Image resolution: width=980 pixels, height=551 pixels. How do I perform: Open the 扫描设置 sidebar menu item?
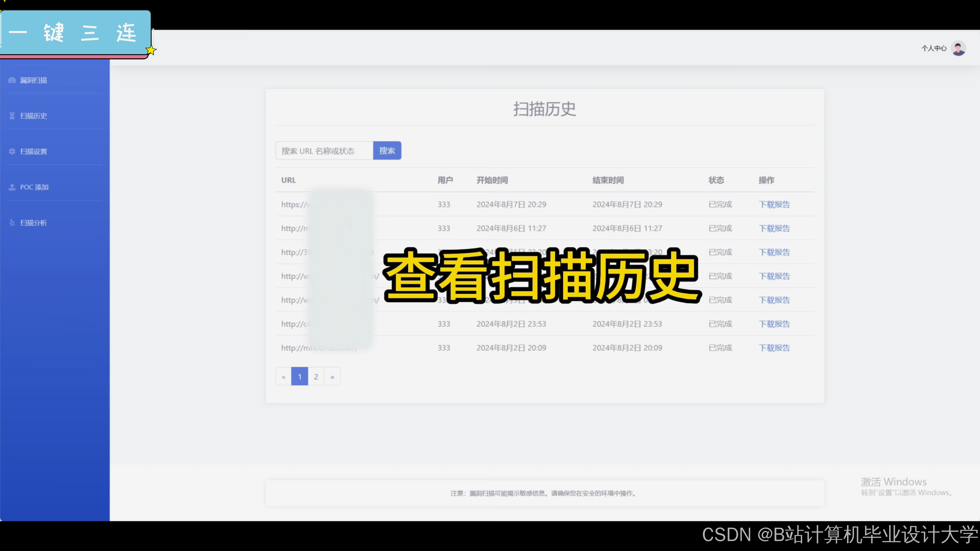tap(33, 151)
